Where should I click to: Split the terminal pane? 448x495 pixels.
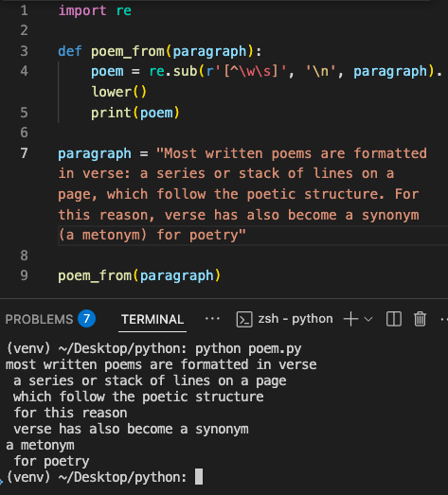point(394,319)
